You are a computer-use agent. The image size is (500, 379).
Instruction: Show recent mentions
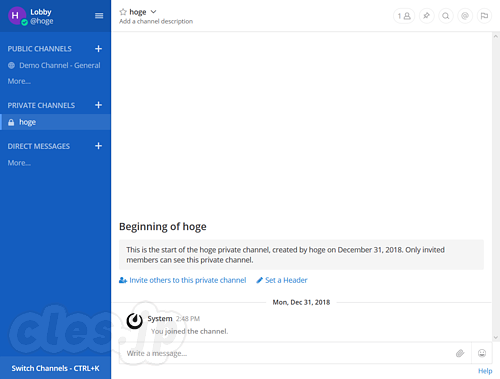[465, 16]
